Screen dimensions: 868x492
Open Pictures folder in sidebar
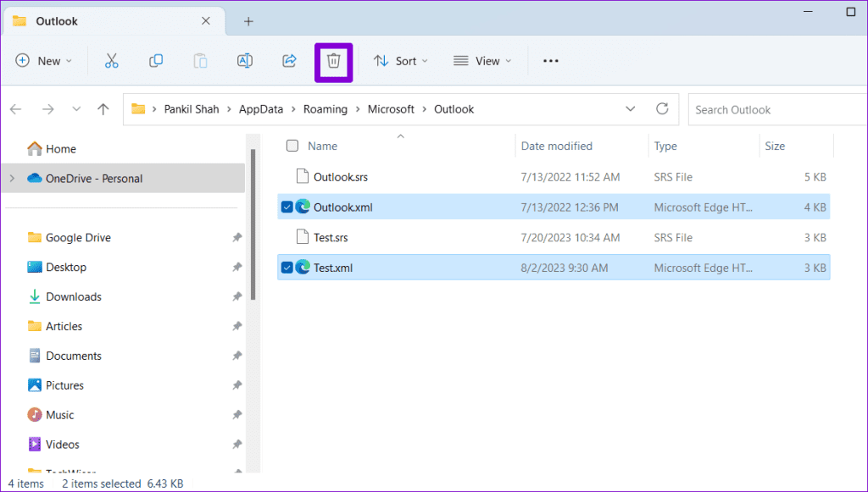coord(55,385)
